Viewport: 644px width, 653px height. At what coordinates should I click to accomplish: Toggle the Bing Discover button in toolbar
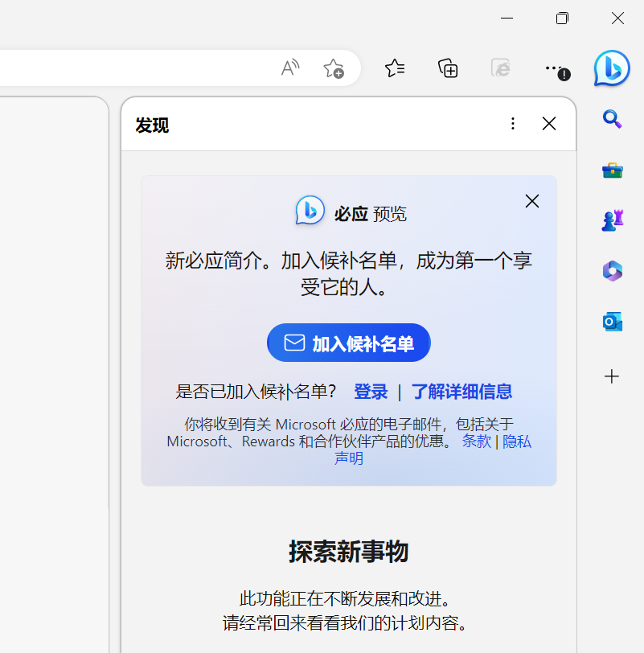click(x=612, y=68)
